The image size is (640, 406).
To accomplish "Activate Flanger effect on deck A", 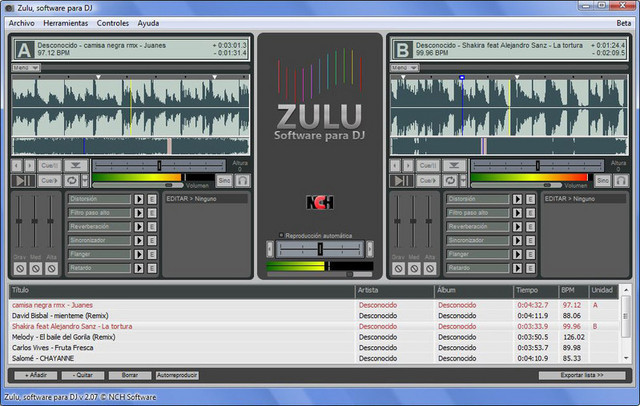I will click(x=139, y=254).
